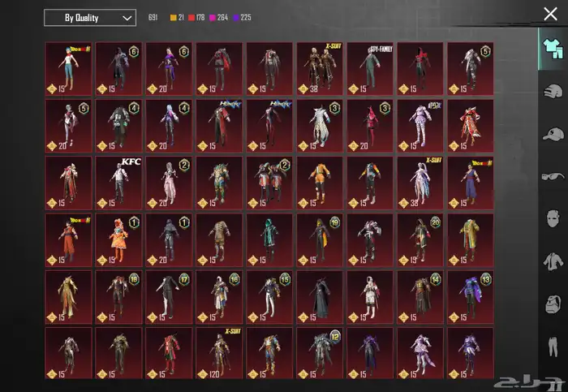Pick the top-row X-Suit outfit priced 38

[x=320, y=68]
